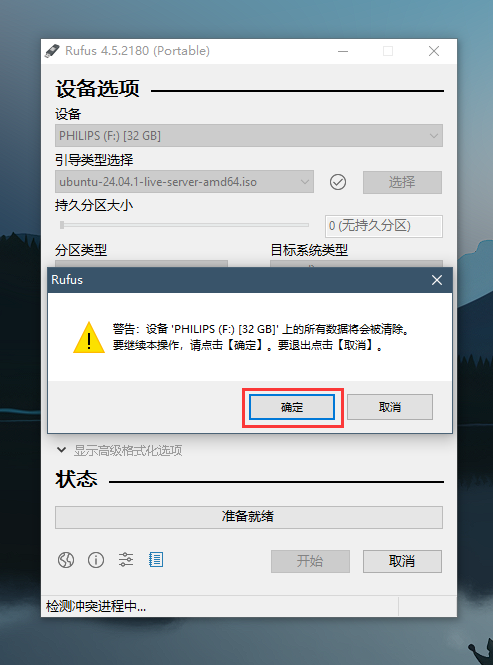Open the log viewer icon
The width and height of the screenshot is (493, 665).
click(x=156, y=560)
